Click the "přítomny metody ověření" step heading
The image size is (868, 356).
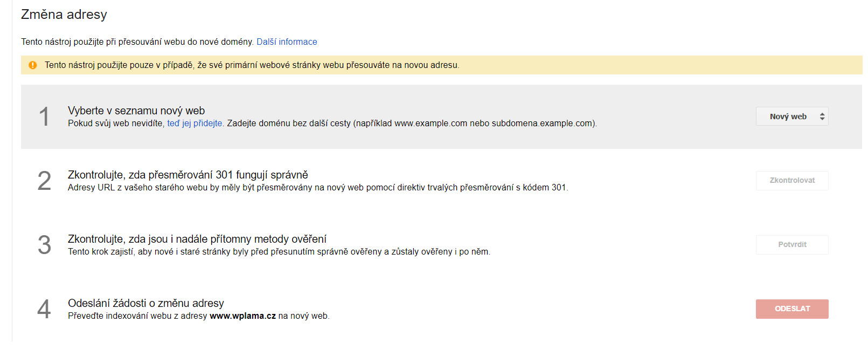pos(197,239)
